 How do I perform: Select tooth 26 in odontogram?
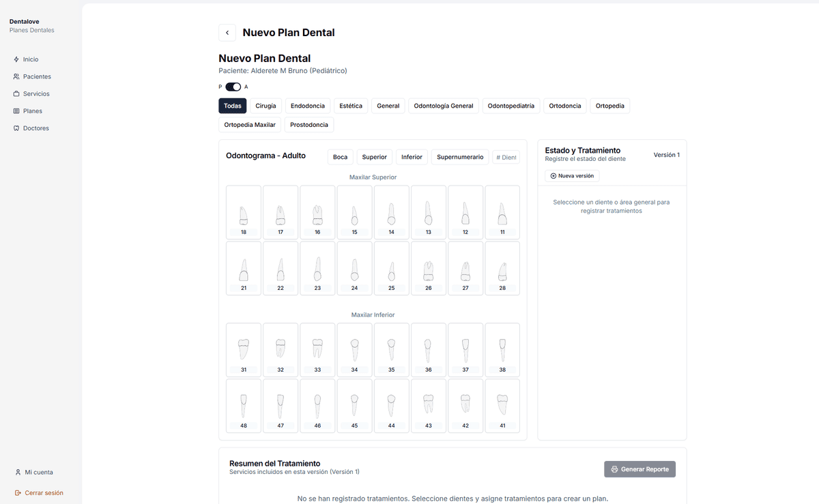[x=429, y=268]
